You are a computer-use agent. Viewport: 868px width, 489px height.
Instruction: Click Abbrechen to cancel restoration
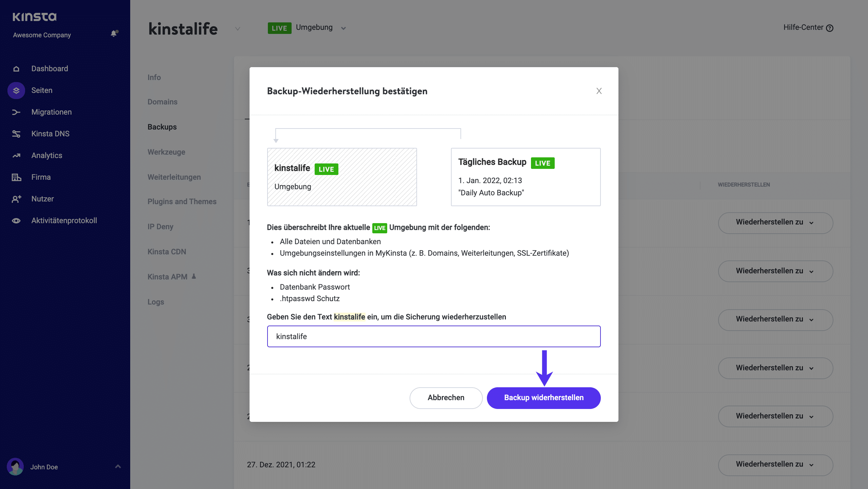click(446, 398)
